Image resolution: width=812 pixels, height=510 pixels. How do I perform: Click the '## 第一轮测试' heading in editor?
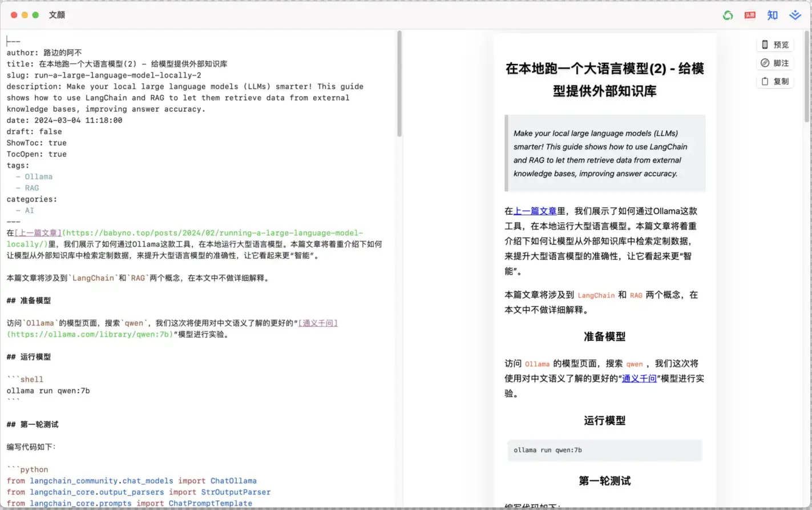pyautogui.click(x=33, y=424)
